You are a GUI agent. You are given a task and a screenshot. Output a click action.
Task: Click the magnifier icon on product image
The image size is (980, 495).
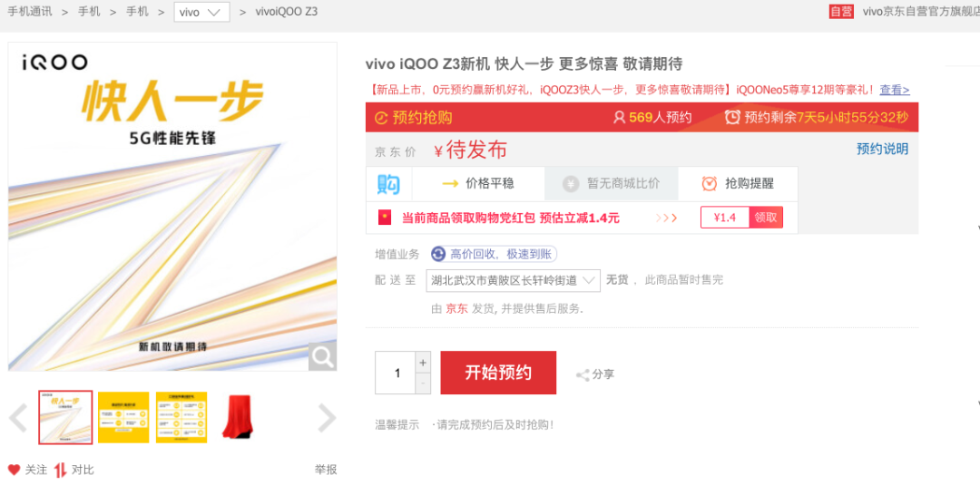(322, 357)
